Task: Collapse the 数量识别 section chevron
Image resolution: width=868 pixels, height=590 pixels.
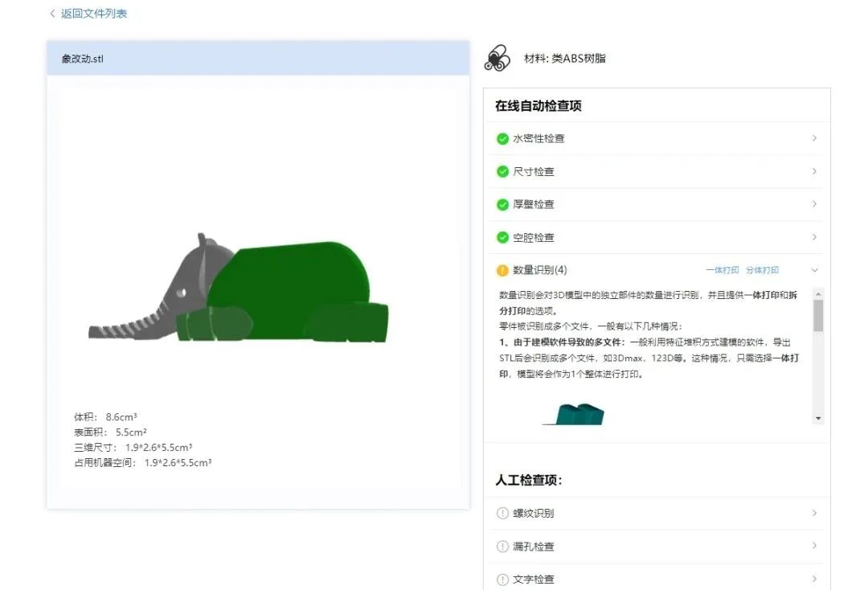Action: [814, 270]
